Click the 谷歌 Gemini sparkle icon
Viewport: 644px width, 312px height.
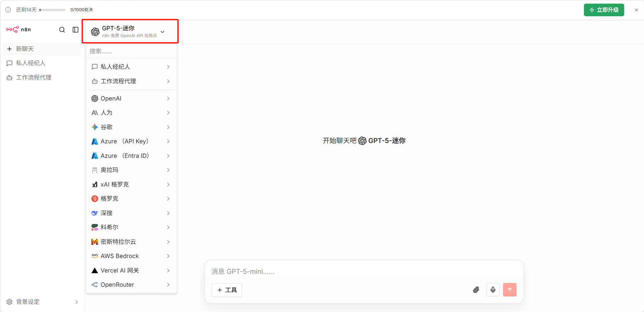[95, 127]
